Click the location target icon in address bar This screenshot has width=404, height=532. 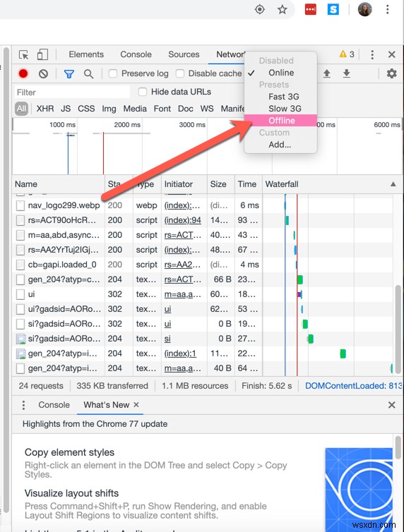260,9
